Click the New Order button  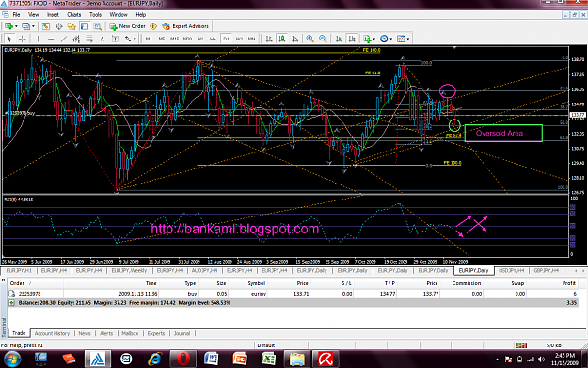pyautogui.click(x=127, y=26)
